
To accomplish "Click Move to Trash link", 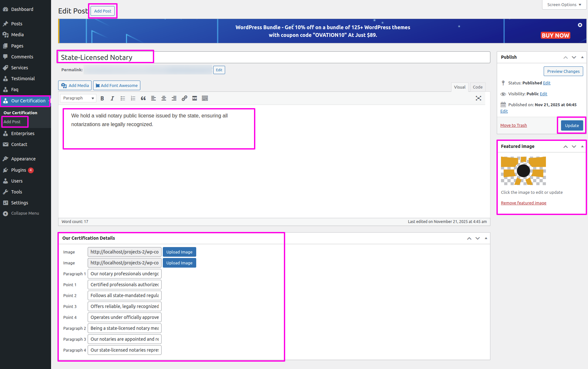I will [513, 125].
